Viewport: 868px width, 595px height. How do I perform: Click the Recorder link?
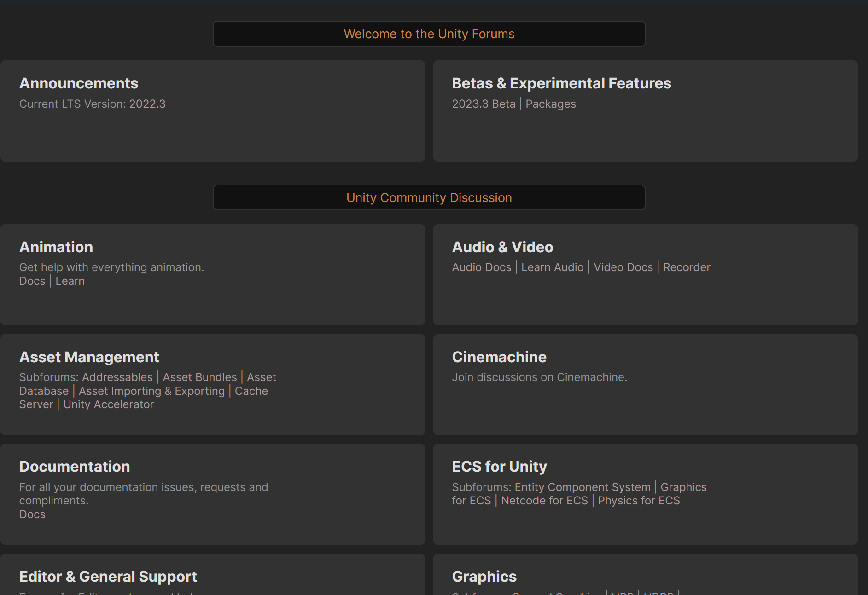click(x=687, y=267)
